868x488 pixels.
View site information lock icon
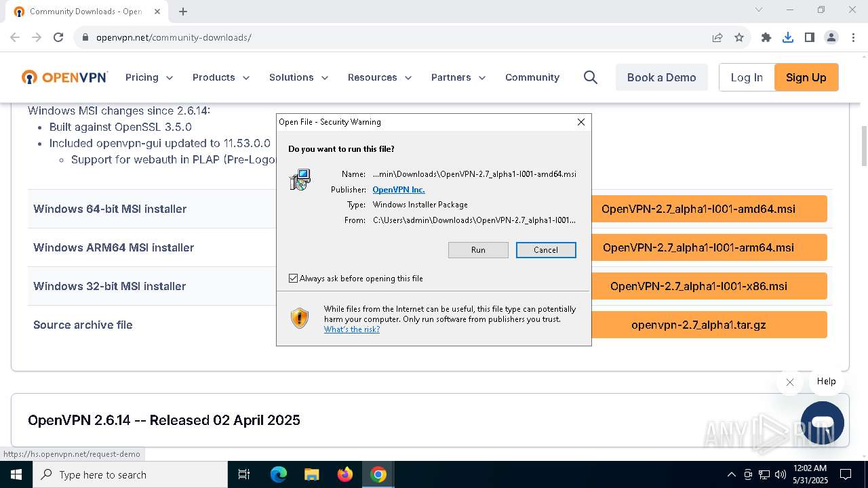85,38
